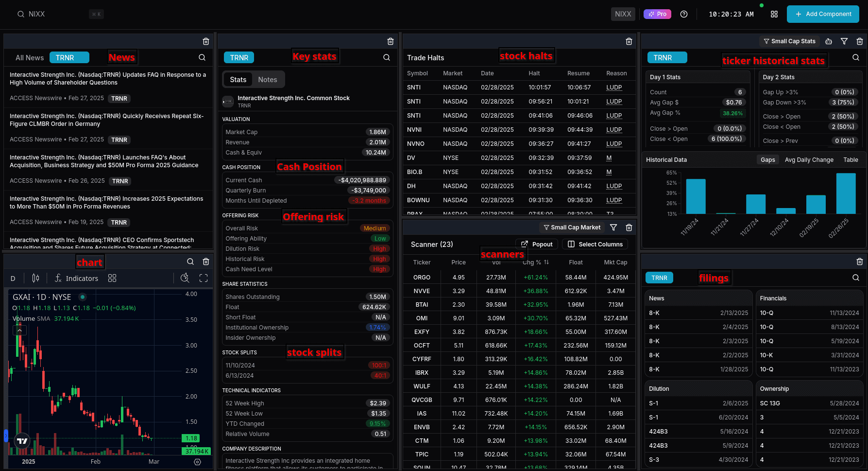Click the search icon in ticker historical stats
The height and width of the screenshot is (471, 868).
(856, 57)
